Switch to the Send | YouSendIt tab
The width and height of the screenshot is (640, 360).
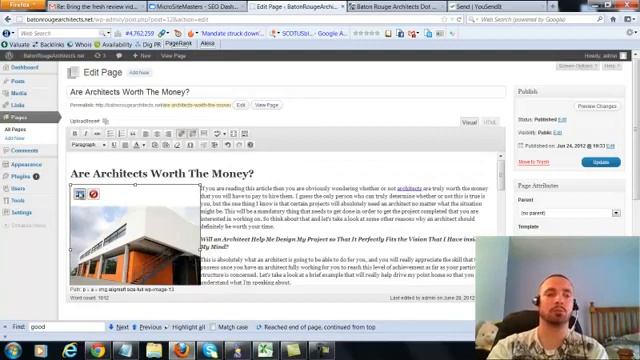pyautogui.click(x=496, y=7)
